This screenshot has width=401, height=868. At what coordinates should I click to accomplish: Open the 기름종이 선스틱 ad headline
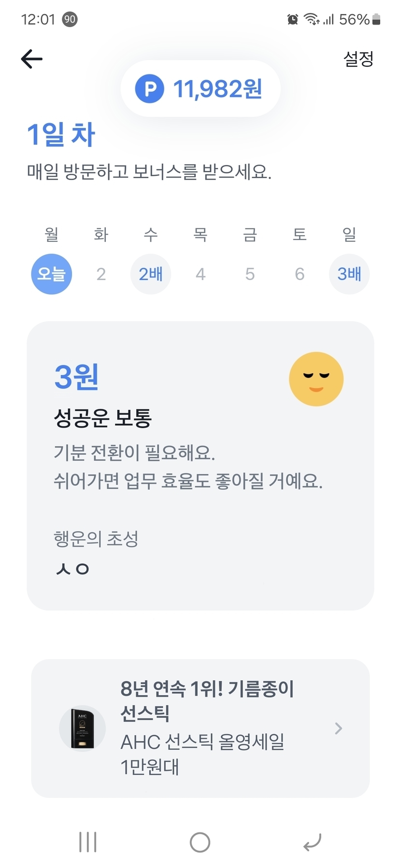(x=207, y=700)
